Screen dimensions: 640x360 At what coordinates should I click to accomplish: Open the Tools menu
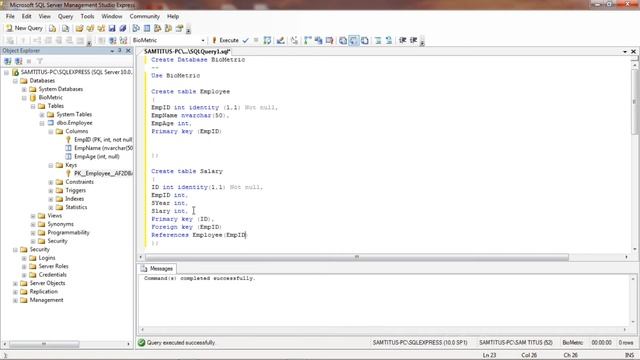(87, 16)
